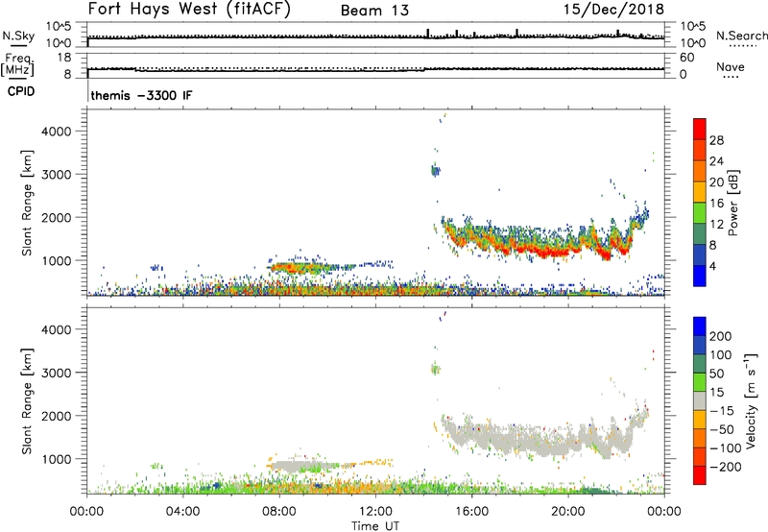Click the noise trace in N.Sky strip
The image size is (768, 532).
pos(375,36)
